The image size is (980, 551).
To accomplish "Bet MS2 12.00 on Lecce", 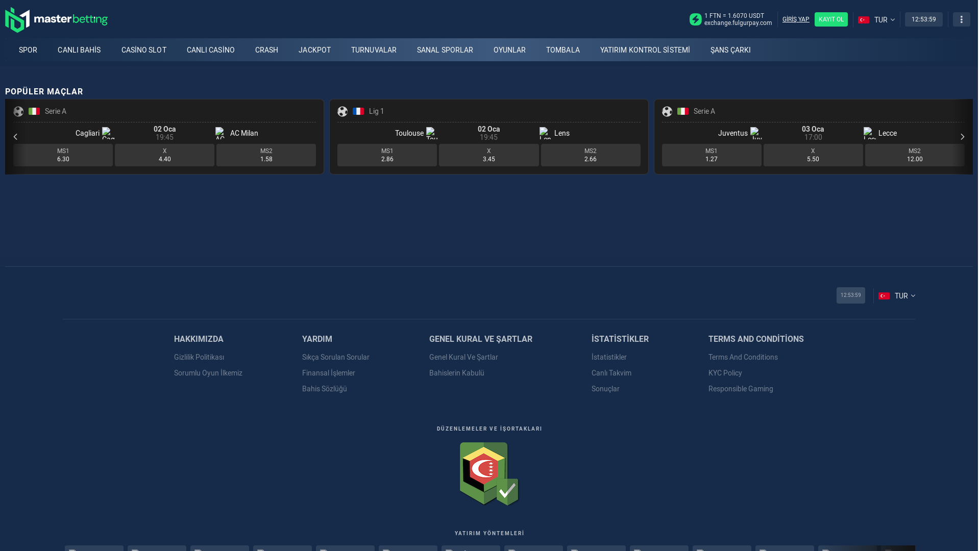I will (915, 155).
